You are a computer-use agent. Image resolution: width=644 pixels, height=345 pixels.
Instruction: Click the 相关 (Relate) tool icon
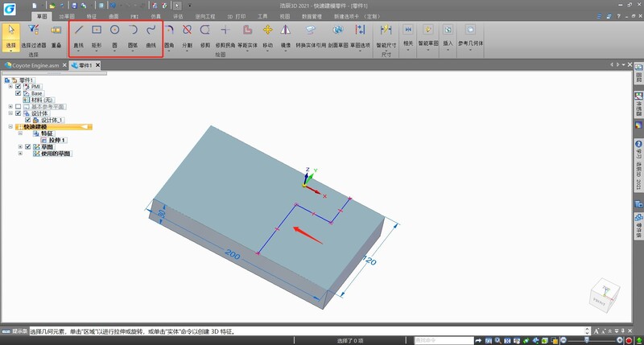408,30
